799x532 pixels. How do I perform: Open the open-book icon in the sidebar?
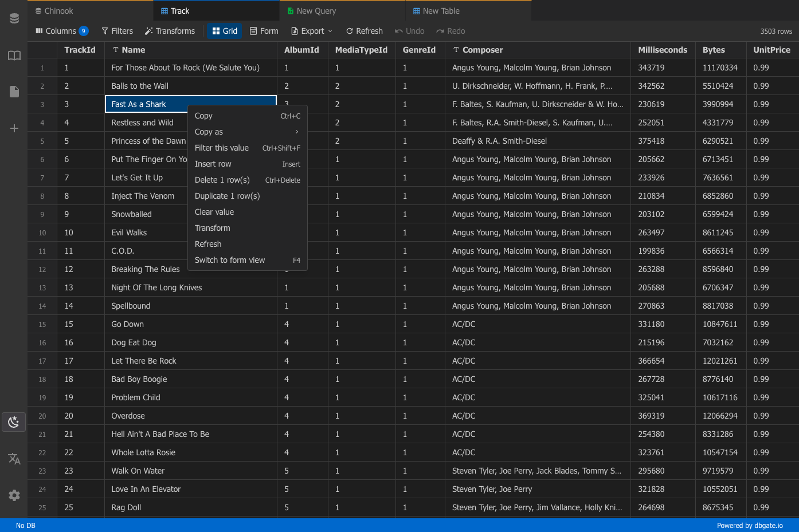14,56
